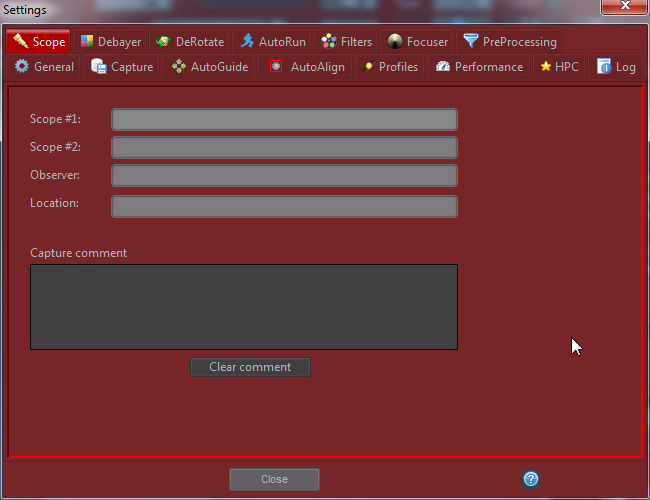Open the Debayer settings tab
Screen dimensions: 650x500
[111, 42]
